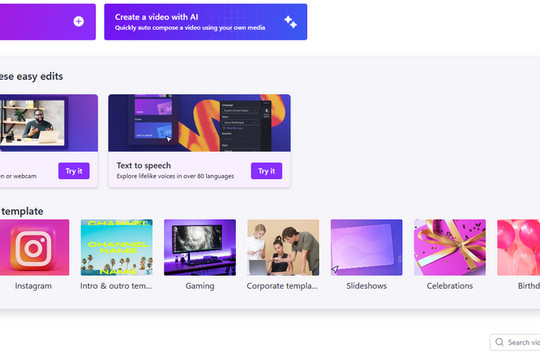The height and width of the screenshot is (360, 540).
Task: Select the Slideshows template thumbnail
Action: [x=366, y=247]
